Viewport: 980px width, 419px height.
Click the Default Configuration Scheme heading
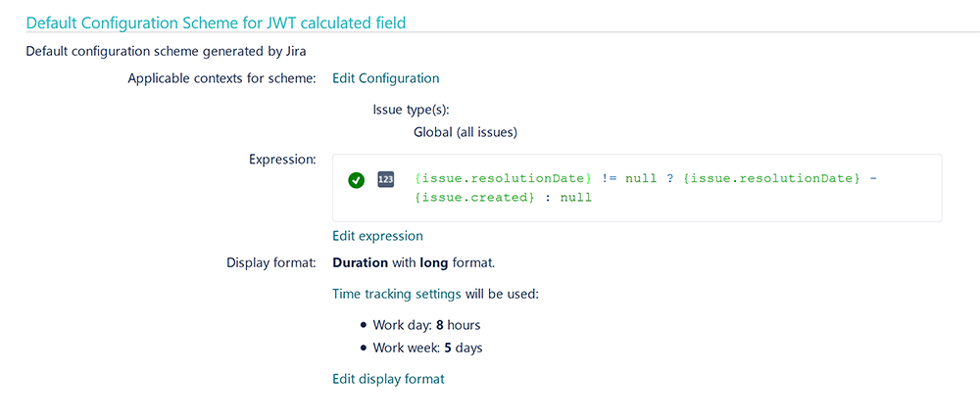[217, 23]
